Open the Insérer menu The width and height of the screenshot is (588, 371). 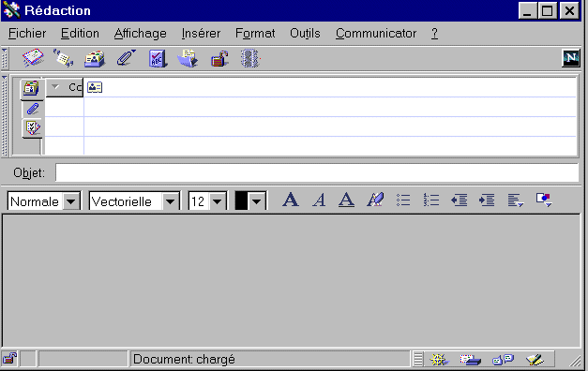point(201,34)
